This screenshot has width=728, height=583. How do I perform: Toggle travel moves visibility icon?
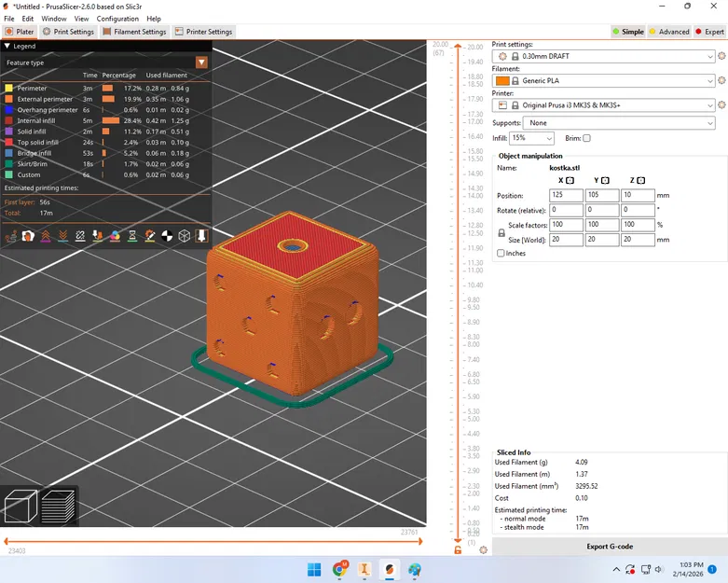point(11,236)
